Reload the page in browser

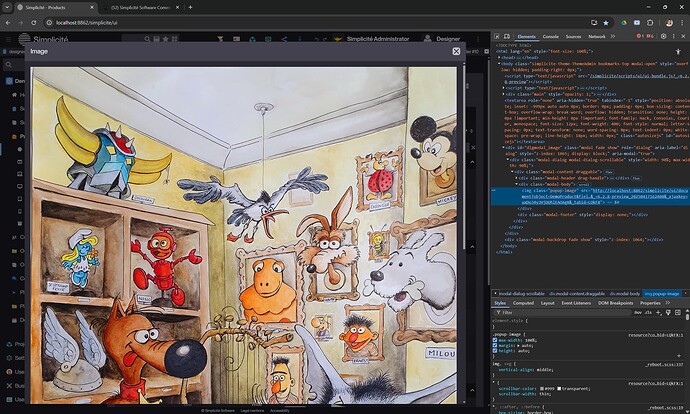34,22
